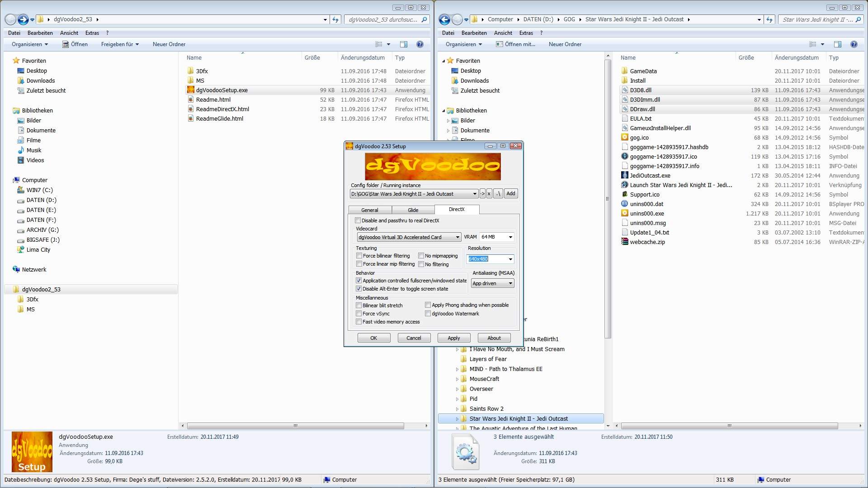Expand the Saints Row 2 tree folder
Image resolution: width=868 pixels, height=488 pixels.
(457, 409)
